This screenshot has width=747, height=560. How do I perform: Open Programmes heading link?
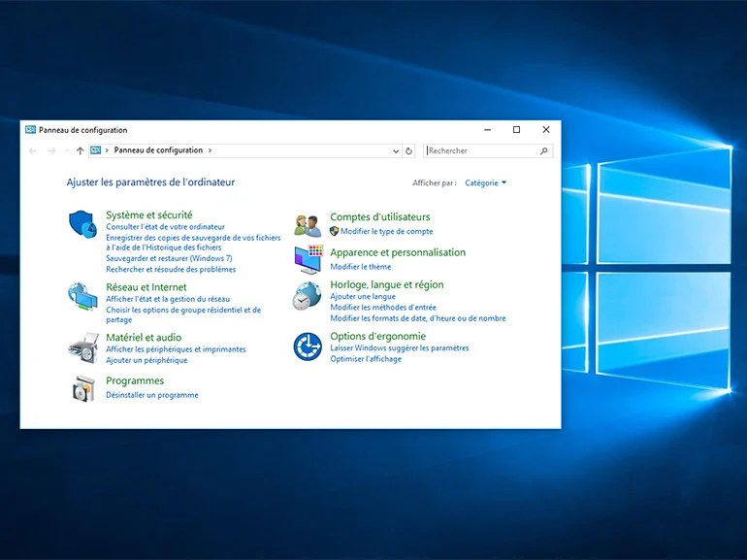pyautogui.click(x=135, y=380)
